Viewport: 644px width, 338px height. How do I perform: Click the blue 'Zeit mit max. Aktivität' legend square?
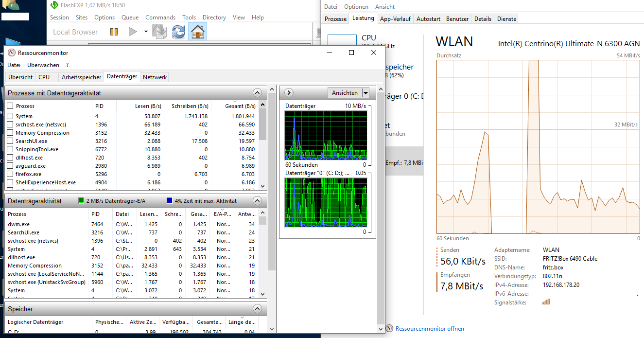(x=169, y=201)
